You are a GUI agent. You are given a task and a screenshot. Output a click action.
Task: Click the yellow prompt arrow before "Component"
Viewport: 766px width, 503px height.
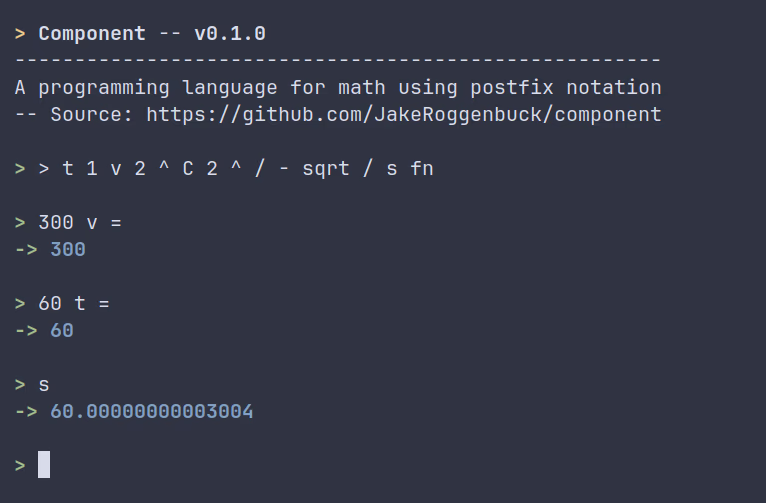click(x=20, y=33)
